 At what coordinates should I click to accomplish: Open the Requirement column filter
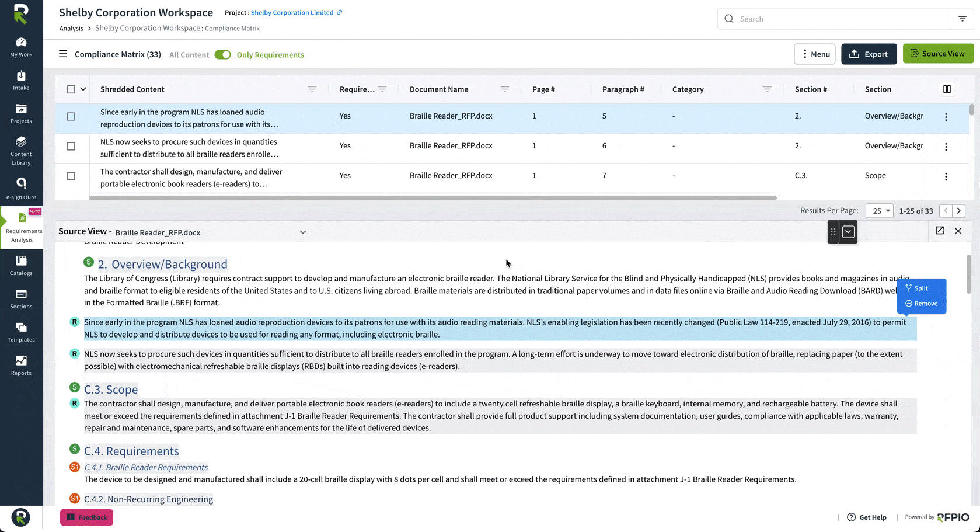[x=382, y=89]
